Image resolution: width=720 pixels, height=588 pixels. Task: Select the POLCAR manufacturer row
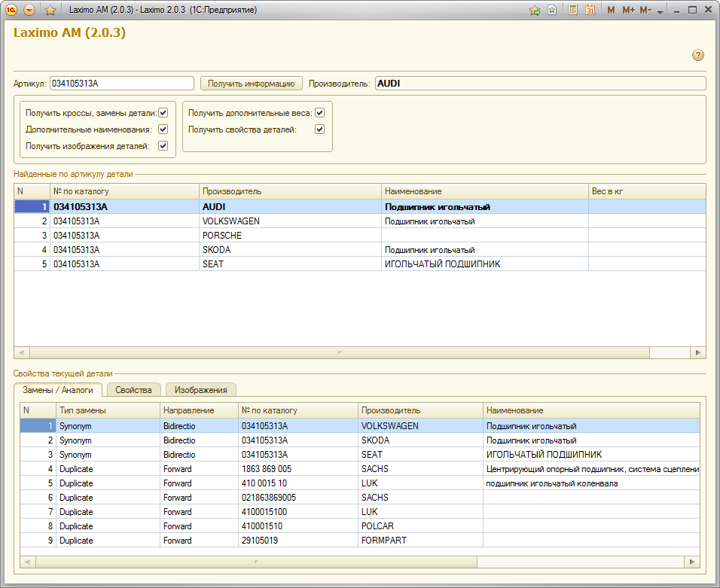coord(360,526)
